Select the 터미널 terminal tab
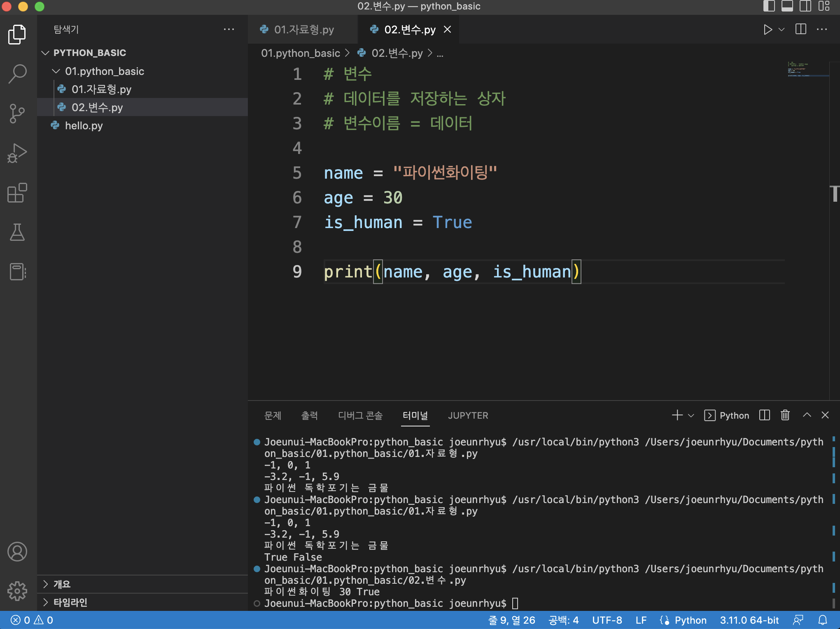The width and height of the screenshot is (840, 629). point(415,415)
